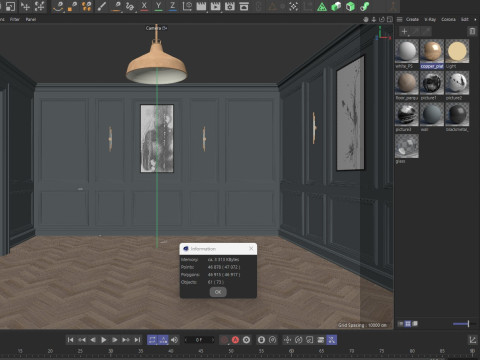
Task: Switch material manager to list view
Action: point(401,324)
